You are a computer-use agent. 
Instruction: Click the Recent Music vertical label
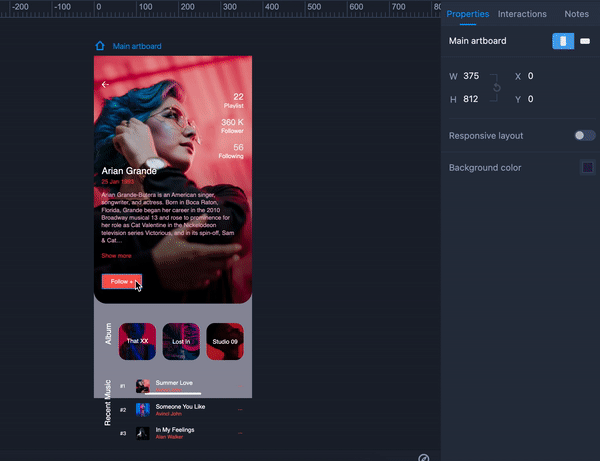click(x=108, y=402)
